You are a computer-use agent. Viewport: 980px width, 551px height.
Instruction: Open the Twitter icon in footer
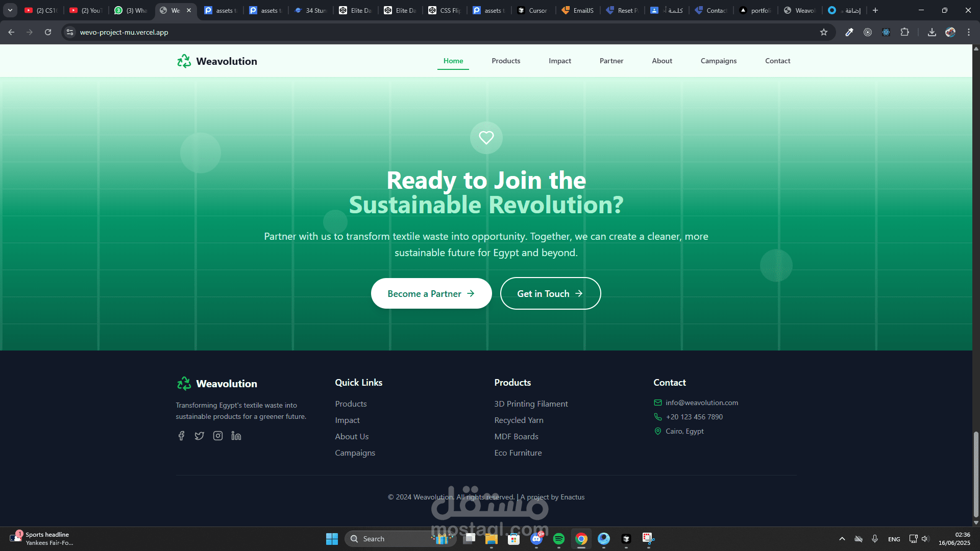tap(200, 436)
